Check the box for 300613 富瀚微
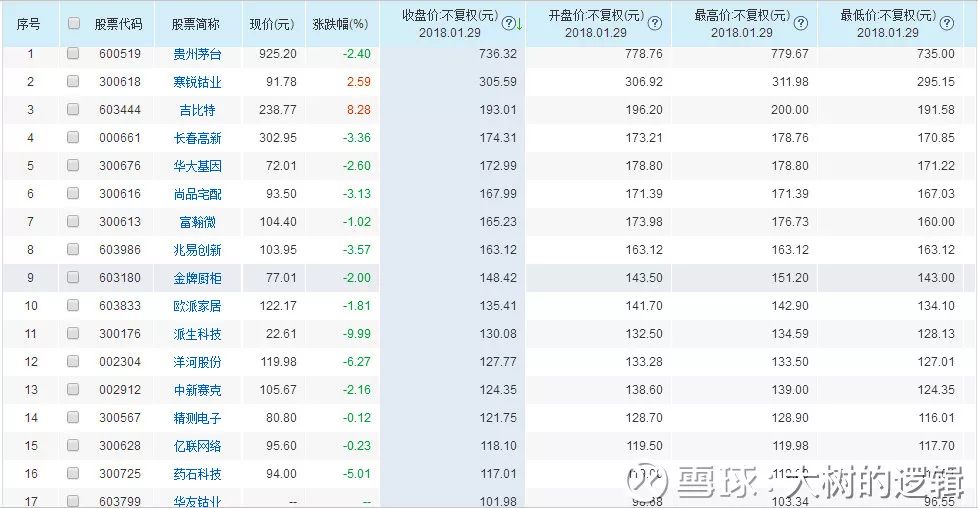Viewport: 978px width, 508px height. point(73,221)
